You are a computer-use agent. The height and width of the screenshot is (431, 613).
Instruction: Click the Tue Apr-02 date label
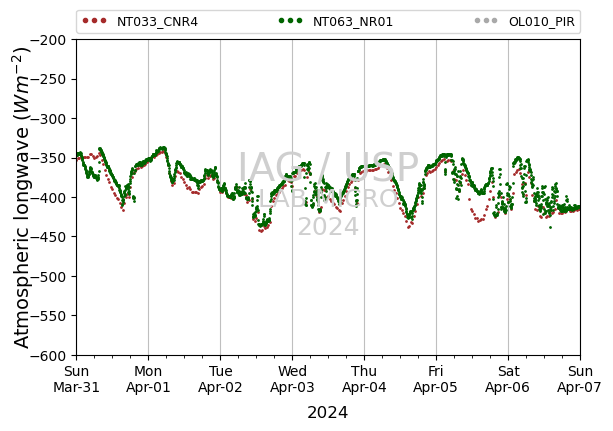click(220, 379)
